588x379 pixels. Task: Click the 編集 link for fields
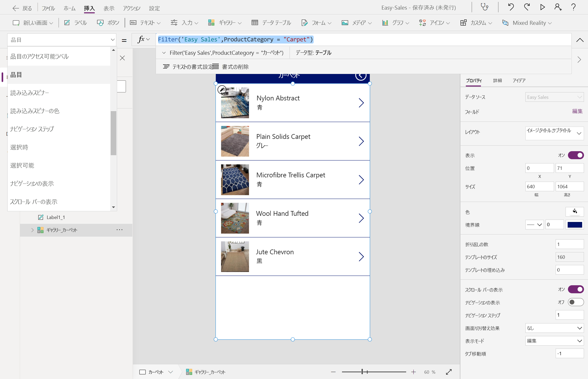(577, 111)
